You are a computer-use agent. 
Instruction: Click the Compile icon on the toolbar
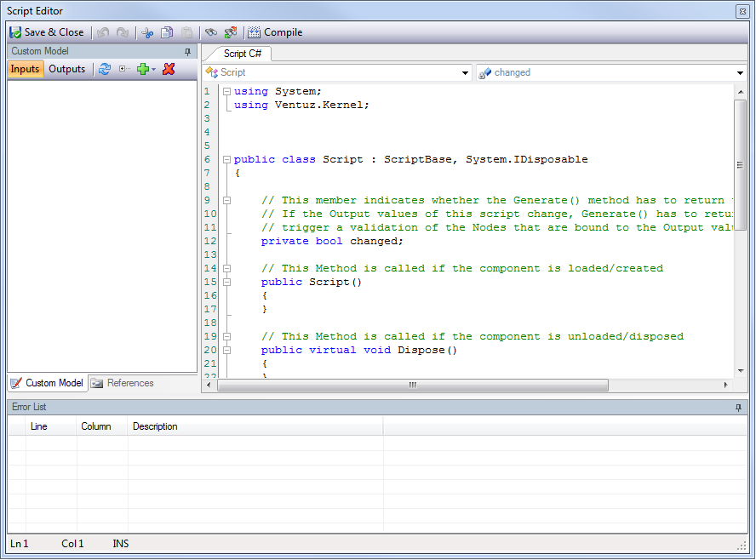(252, 32)
